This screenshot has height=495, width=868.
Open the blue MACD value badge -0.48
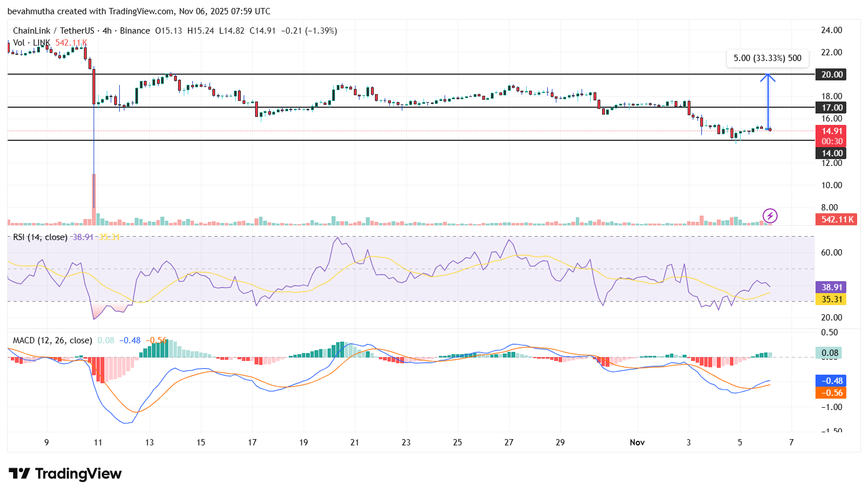click(830, 380)
